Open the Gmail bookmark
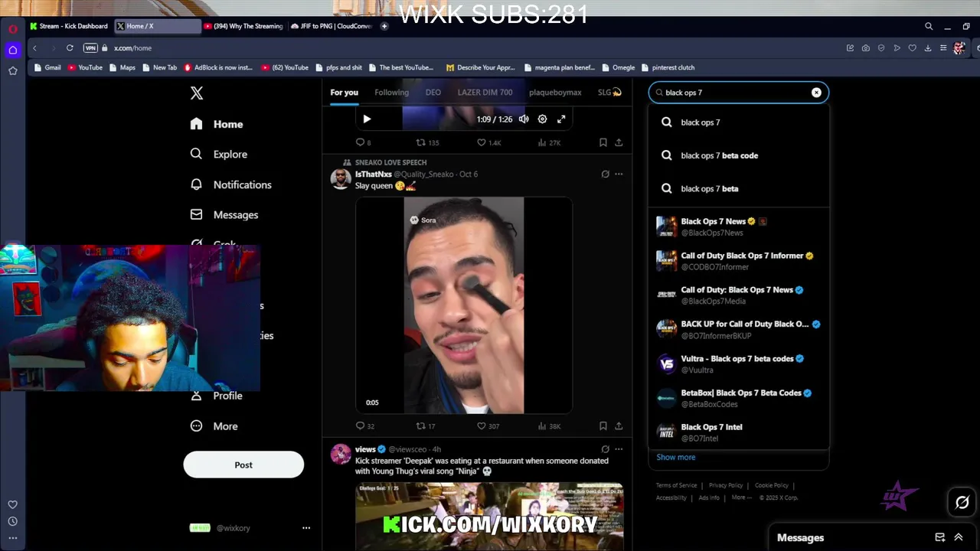 coord(47,67)
